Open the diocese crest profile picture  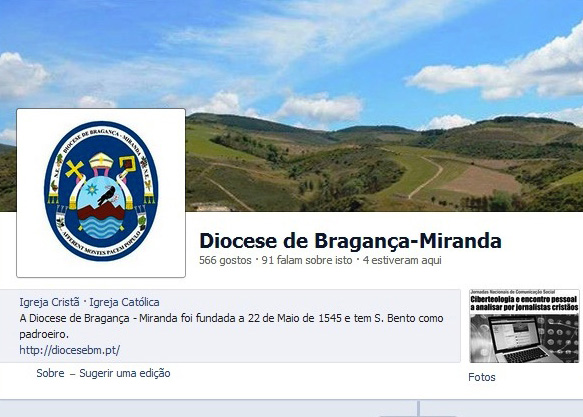[101, 193]
